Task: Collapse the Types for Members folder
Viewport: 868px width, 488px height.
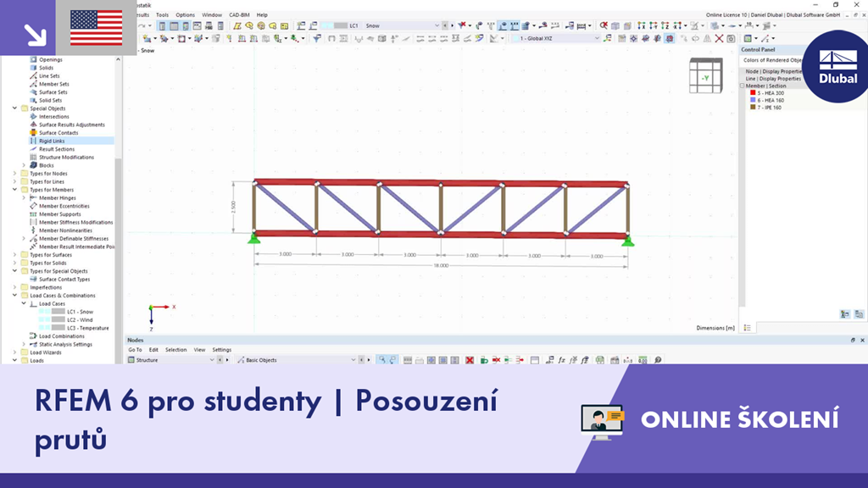Action: (15, 190)
